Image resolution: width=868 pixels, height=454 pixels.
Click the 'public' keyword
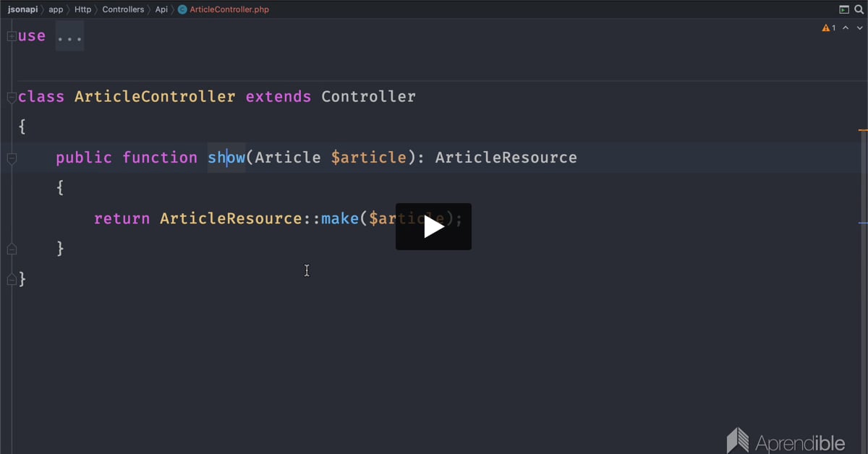tap(84, 157)
